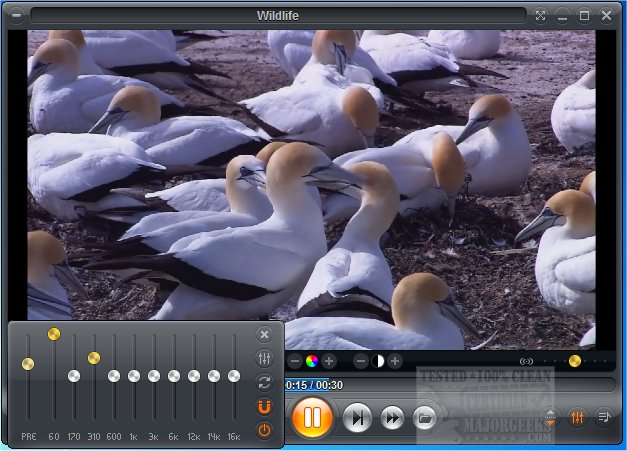This screenshot has width=627, height=451.
Task: Decrease contrast with the minus button
Action: tap(360, 361)
